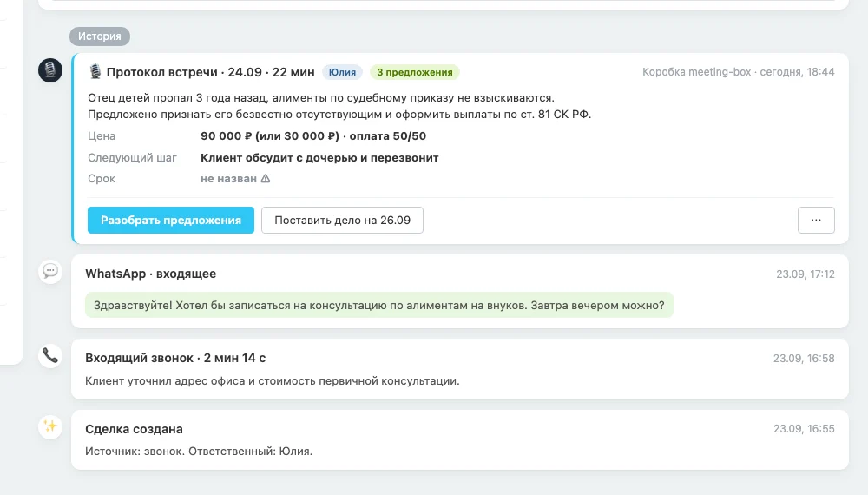Click the 'Срок' field label
The width and height of the screenshot is (868, 495).
(102, 178)
